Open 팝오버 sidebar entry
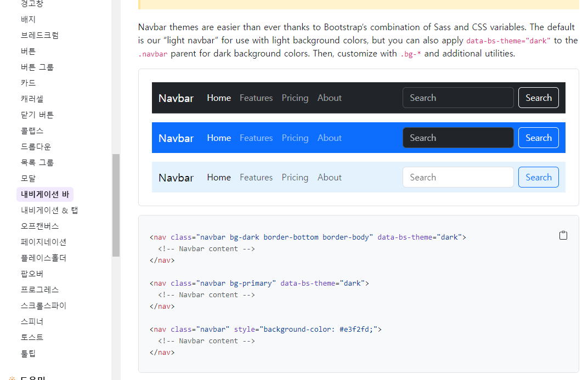 pyautogui.click(x=32, y=274)
